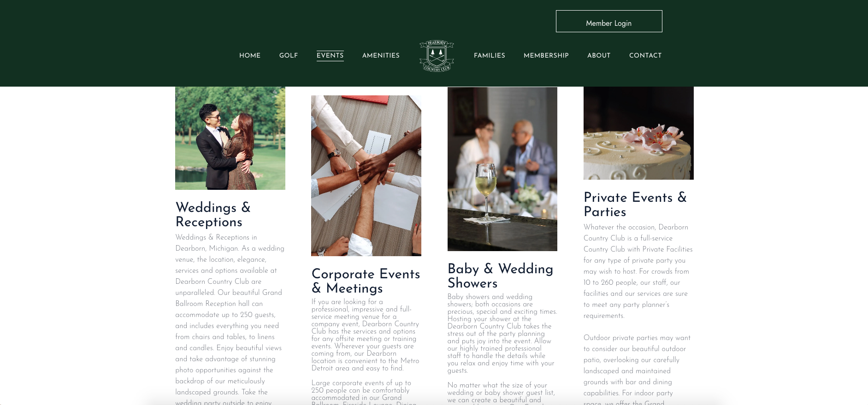Go to the MEMBERSHIP page link

[x=546, y=55]
